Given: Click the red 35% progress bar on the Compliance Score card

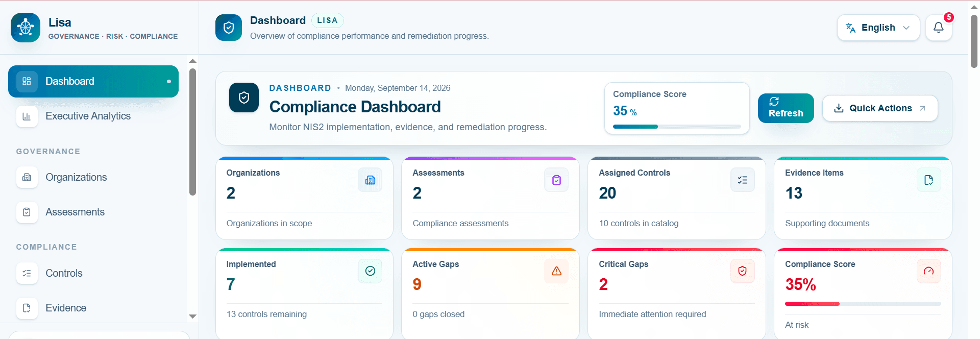Looking at the screenshot, I should point(863,304).
